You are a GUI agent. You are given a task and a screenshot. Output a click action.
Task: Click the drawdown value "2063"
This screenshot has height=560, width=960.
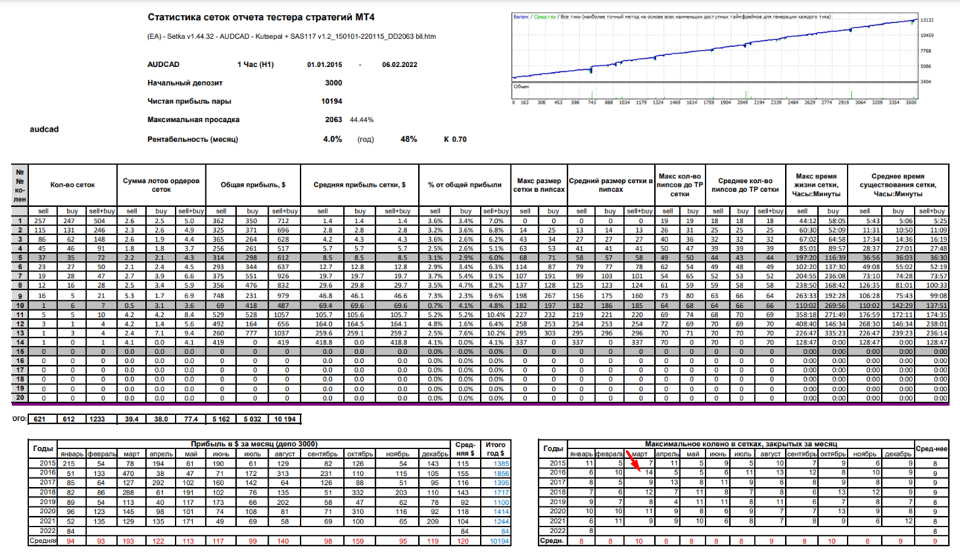333,119
